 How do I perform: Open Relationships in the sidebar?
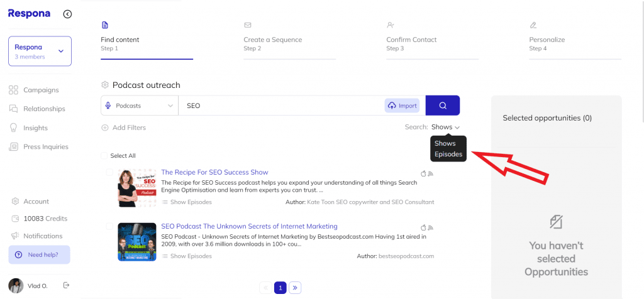point(44,109)
